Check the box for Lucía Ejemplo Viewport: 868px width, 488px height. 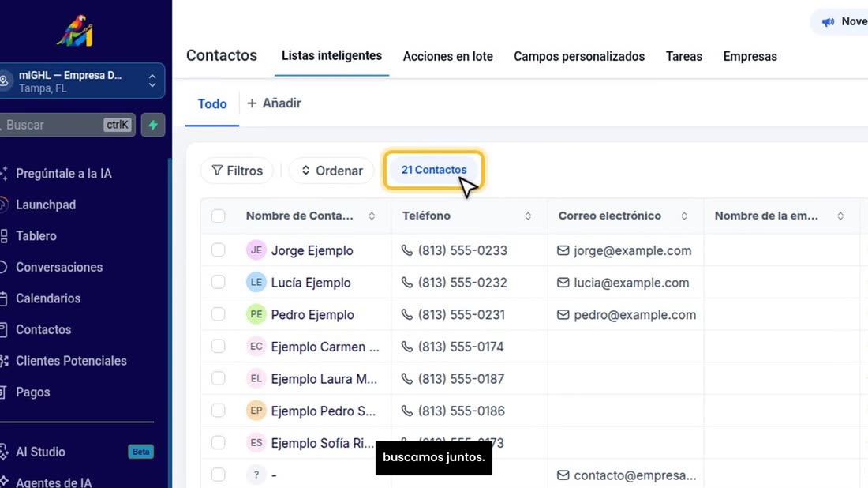click(218, 283)
